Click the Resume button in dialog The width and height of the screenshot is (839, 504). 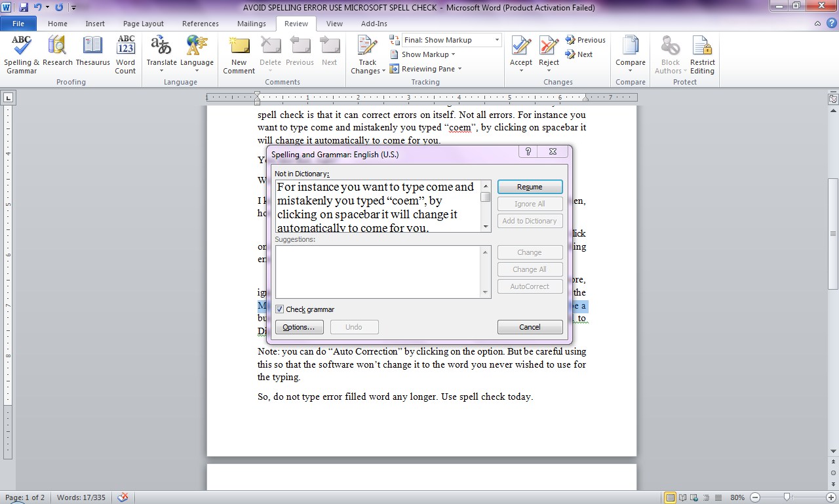[530, 187]
